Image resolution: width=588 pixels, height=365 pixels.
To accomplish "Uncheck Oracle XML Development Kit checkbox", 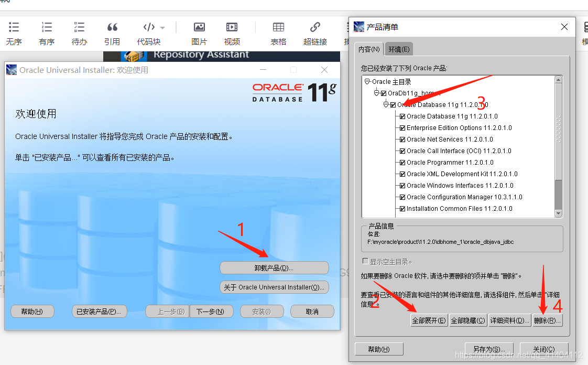I will pyautogui.click(x=402, y=174).
